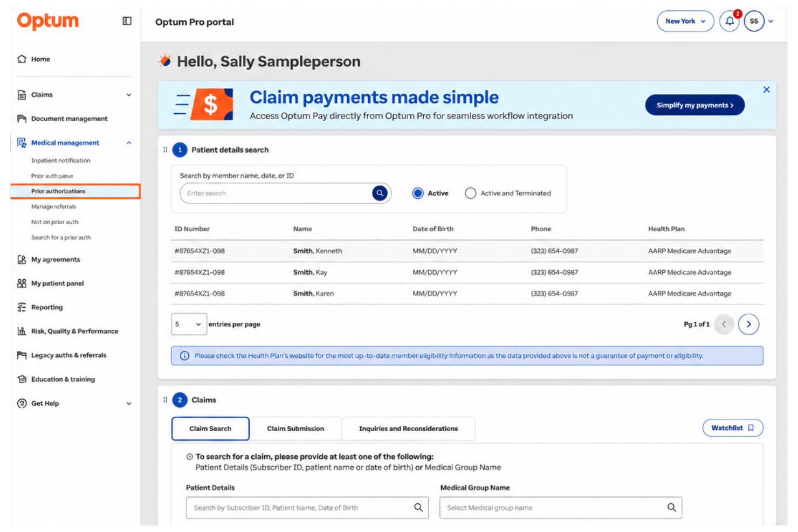
Task: Click the SS user avatar
Action: [754, 22]
